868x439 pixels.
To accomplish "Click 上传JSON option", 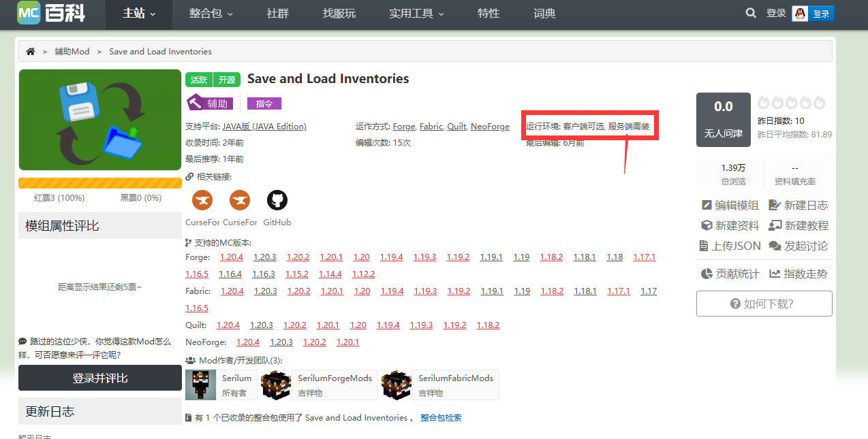I will tap(730, 246).
